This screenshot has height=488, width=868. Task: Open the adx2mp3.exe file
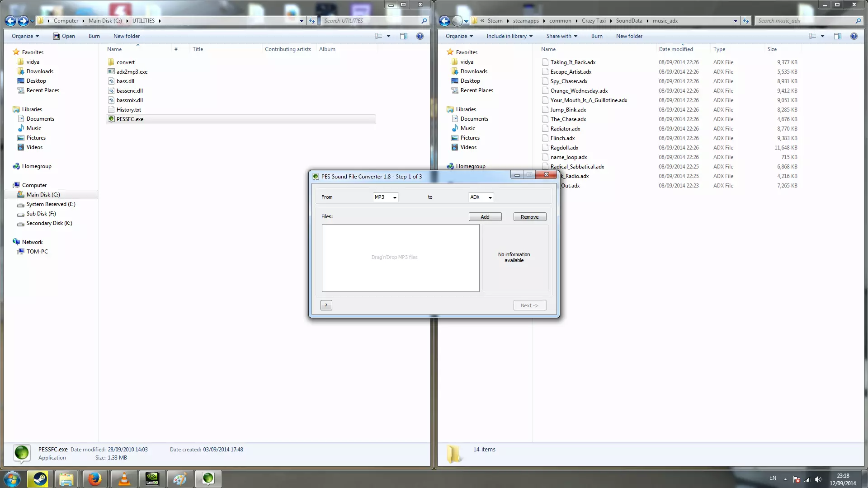click(132, 72)
